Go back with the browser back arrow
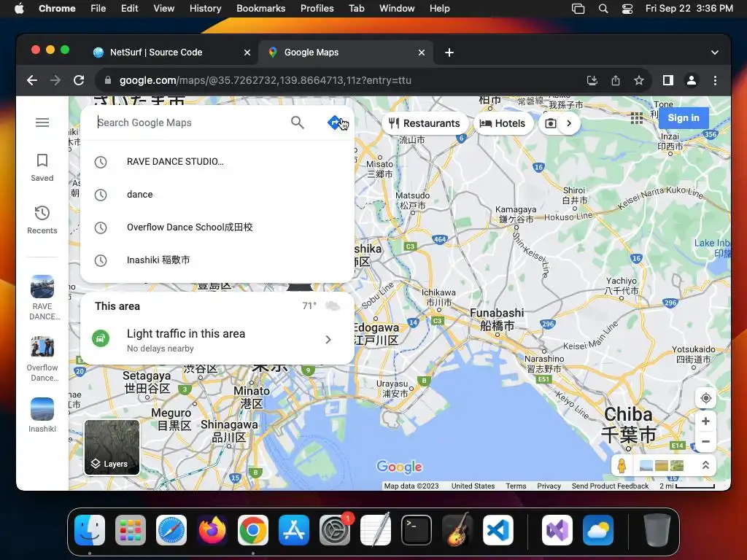 (x=32, y=80)
